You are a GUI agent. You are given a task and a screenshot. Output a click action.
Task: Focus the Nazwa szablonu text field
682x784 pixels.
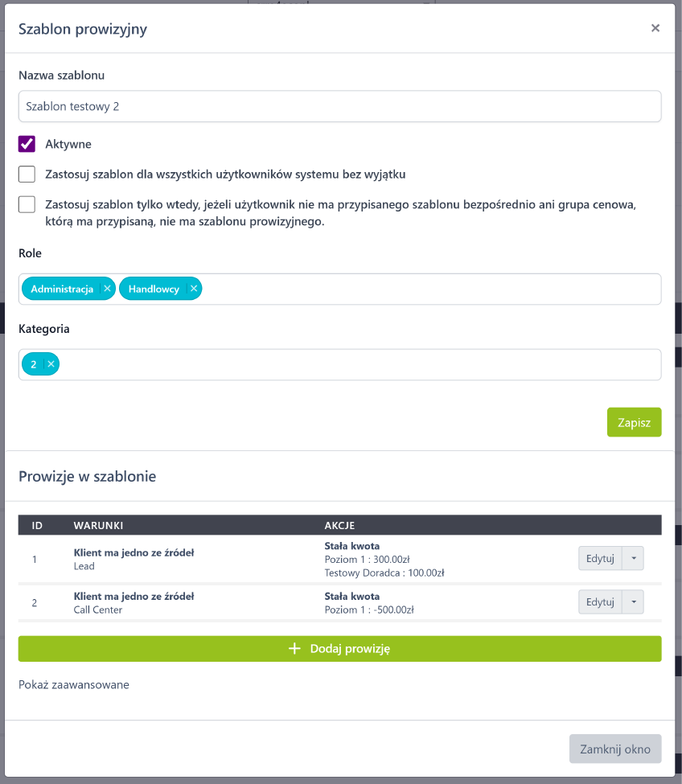coord(339,106)
